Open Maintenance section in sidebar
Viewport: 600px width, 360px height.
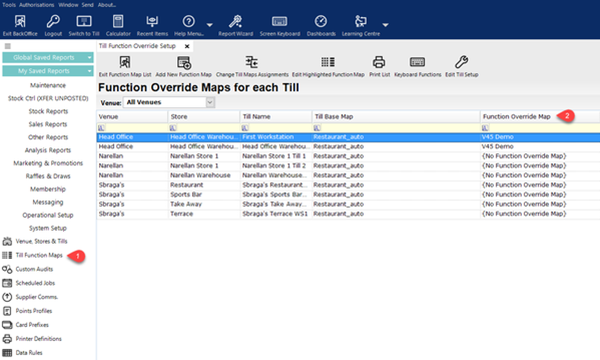pos(48,85)
